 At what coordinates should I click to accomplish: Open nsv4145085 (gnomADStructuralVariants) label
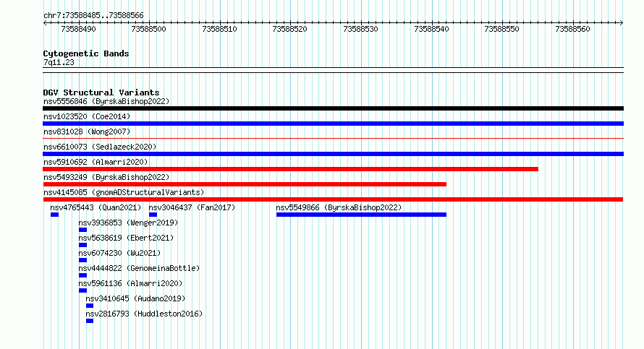tap(124, 192)
